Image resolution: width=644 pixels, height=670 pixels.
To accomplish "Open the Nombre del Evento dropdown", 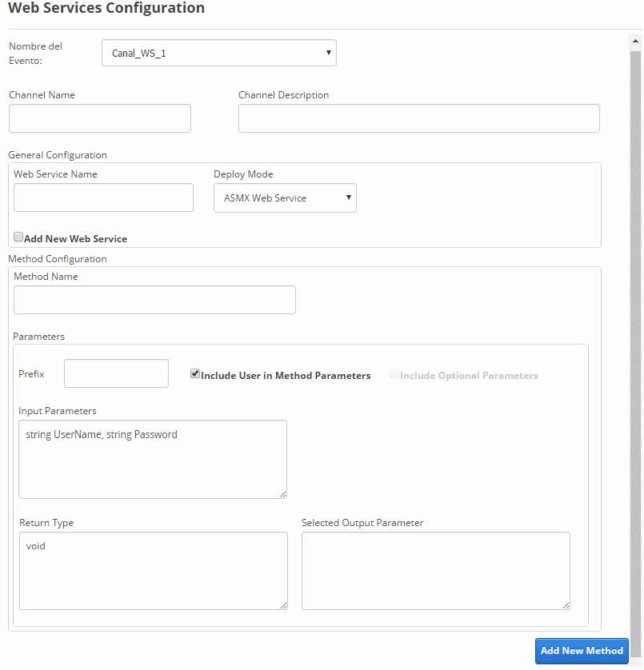I will 219,53.
